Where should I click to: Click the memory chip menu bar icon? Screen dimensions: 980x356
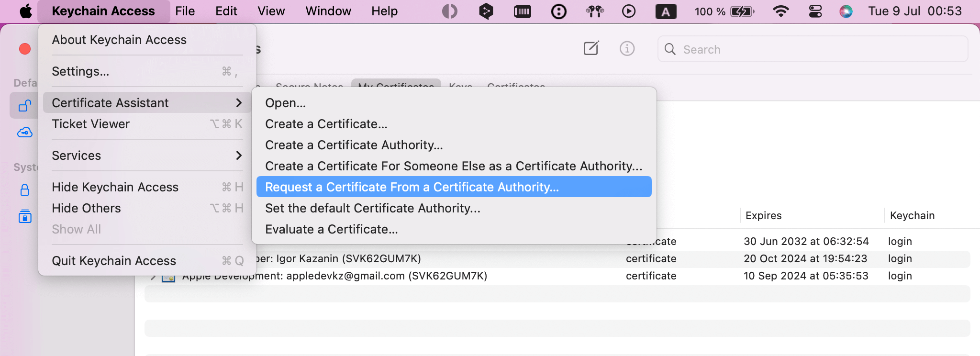522,11
